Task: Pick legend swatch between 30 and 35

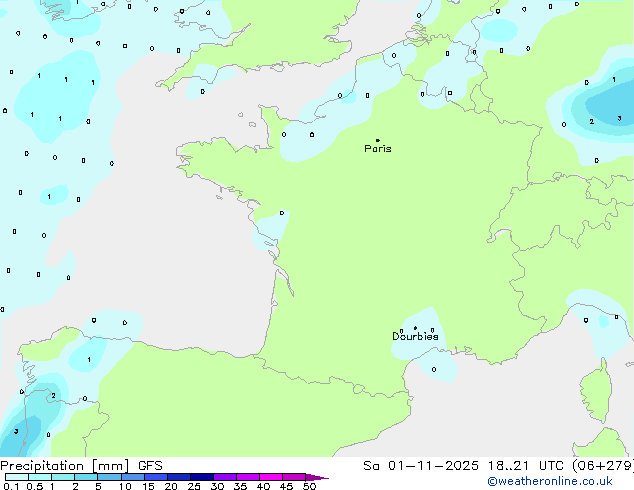Action: point(225,477)
